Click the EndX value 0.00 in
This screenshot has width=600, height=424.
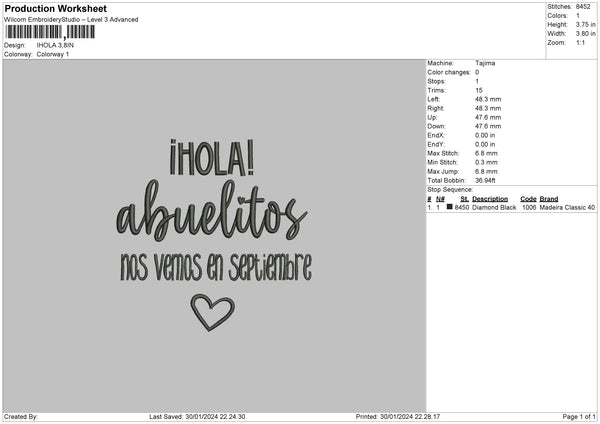coord(485,135)
